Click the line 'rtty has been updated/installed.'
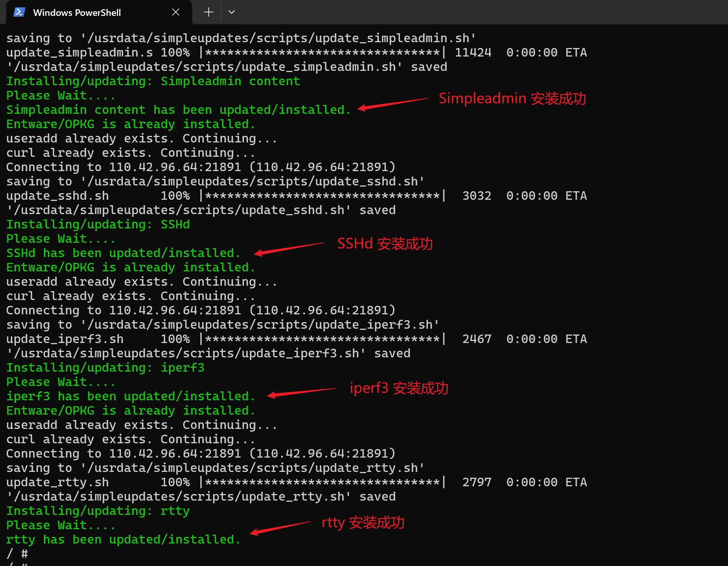Screen dimensions: 728x566 point(123,540)
